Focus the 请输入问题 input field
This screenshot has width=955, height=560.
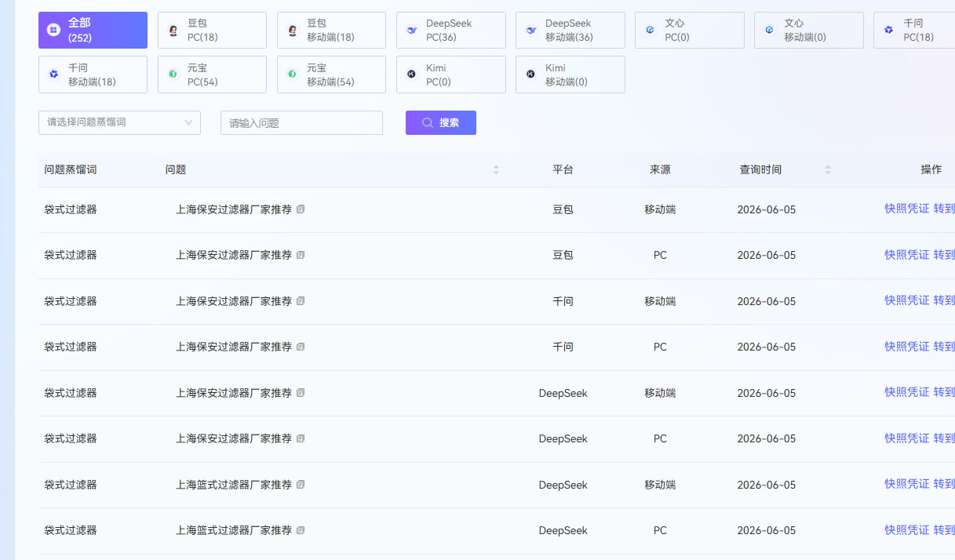pos(301,122)
